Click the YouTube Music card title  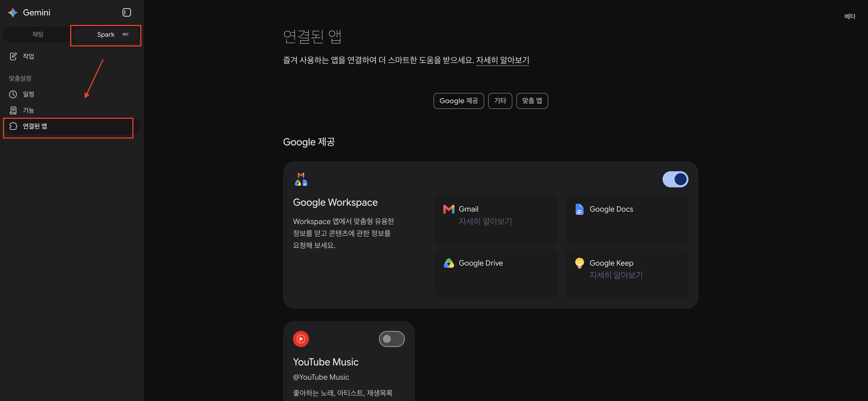coord(325,362)
